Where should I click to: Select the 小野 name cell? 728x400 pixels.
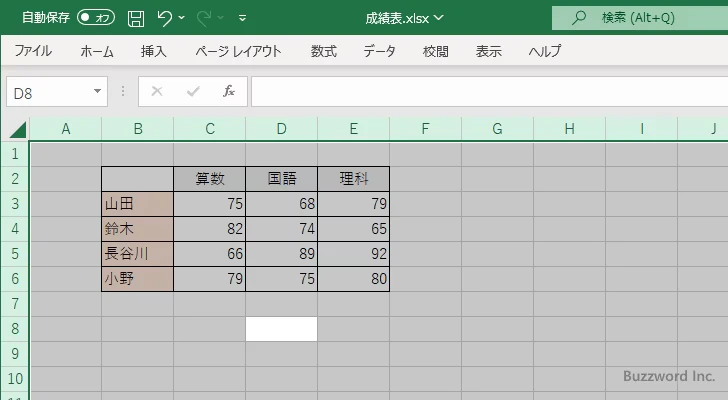click(138, 279)
